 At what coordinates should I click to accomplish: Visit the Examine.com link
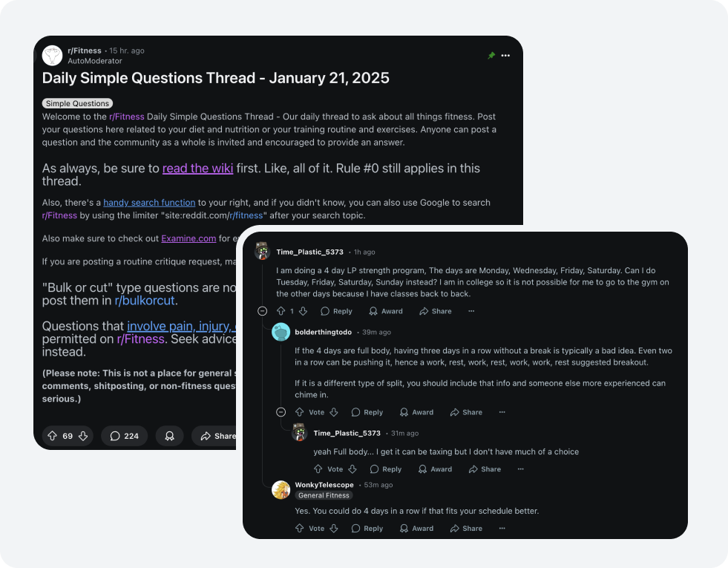click(188, 238)
